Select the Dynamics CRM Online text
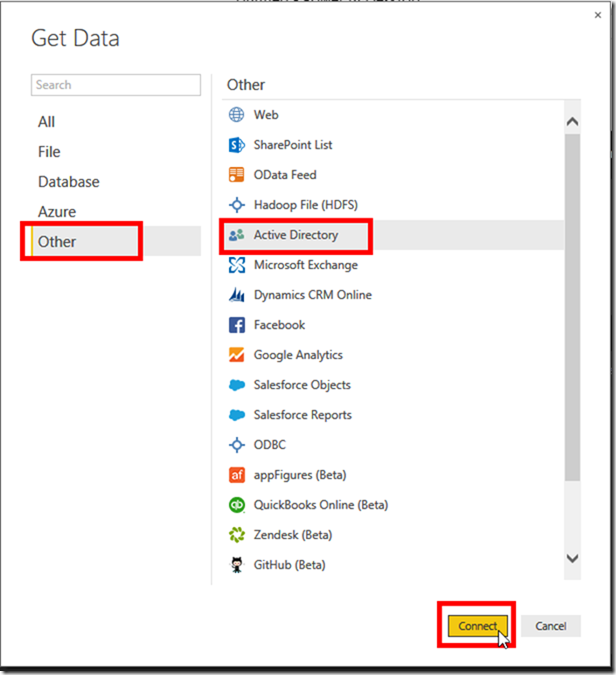616x675 pixels. click(313, 295)
